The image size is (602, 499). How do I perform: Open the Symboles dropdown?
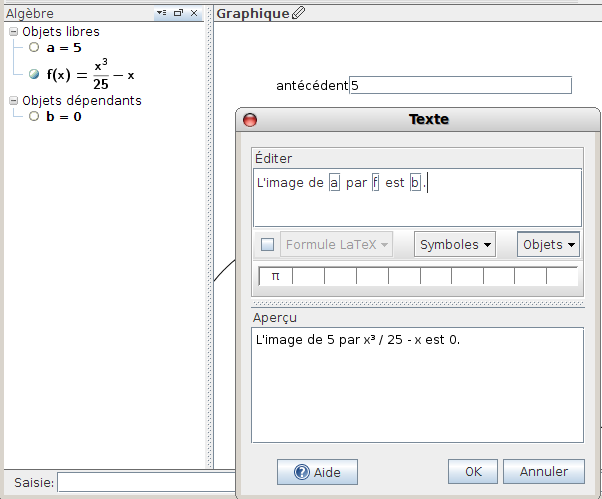455,244
